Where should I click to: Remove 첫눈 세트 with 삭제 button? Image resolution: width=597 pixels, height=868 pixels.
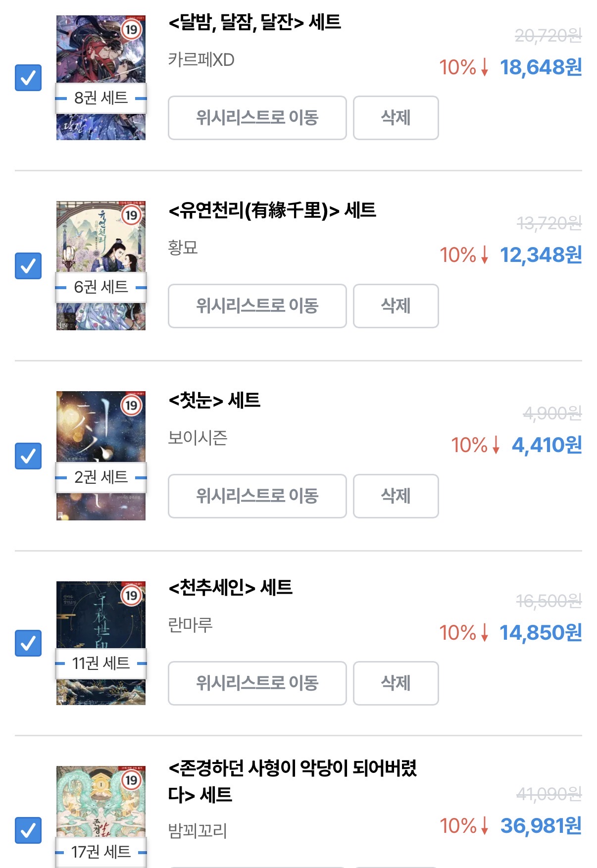coord(396,496)
